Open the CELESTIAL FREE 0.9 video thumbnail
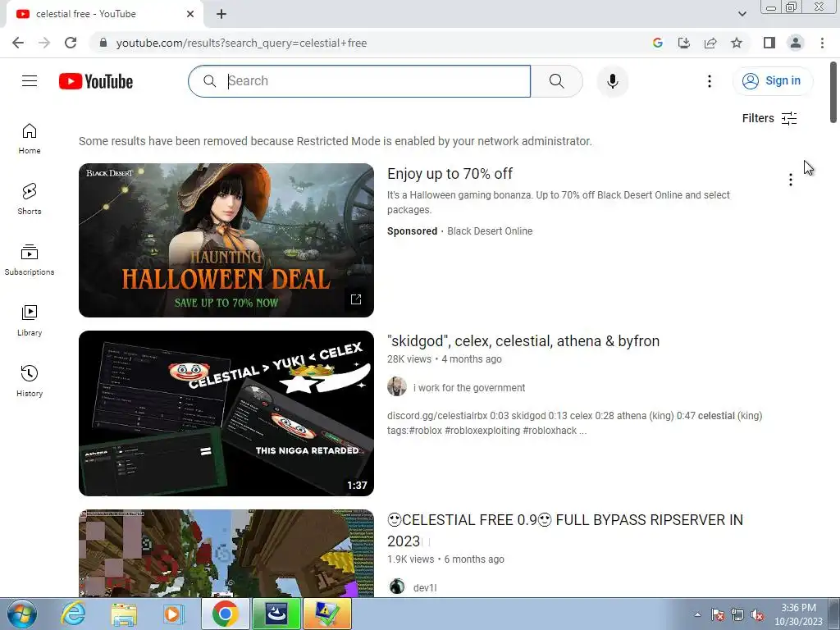 point(226,553)
